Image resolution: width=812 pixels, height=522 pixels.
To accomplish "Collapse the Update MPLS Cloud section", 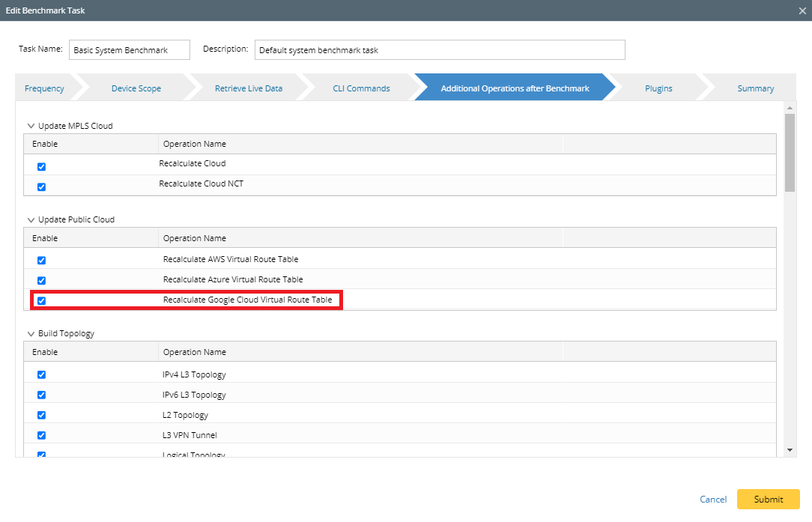I will (x=31, y=127).
